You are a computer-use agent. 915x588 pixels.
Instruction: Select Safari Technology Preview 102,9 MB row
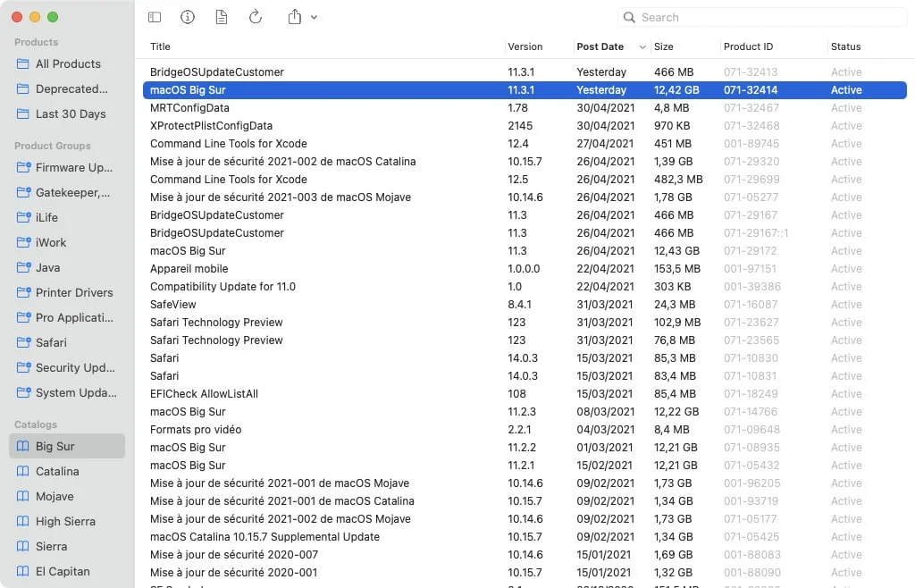(x=216, y=323)
